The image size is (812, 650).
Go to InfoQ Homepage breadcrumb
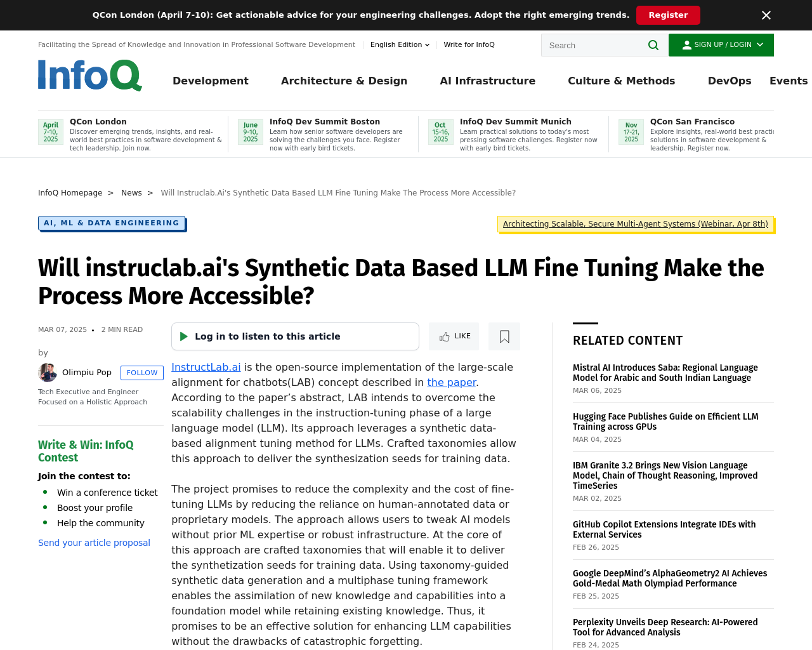70,193
